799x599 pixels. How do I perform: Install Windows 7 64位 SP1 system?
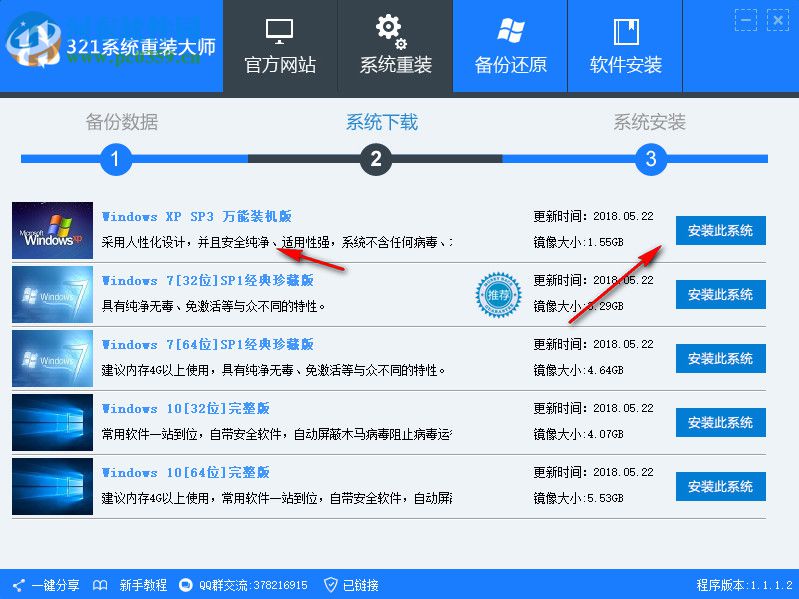[721, 359]
